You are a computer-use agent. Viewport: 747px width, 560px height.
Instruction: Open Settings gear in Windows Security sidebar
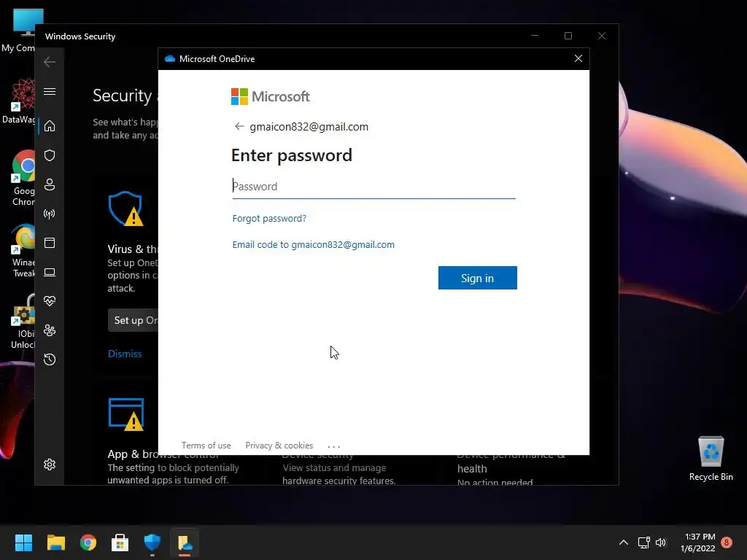[50, 464]
